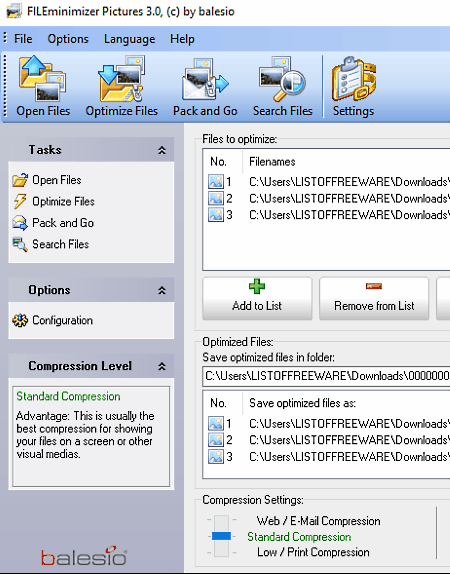Click the blue compression slider handle
Viewport: 450px width, 574px height.
pos(221,536)
